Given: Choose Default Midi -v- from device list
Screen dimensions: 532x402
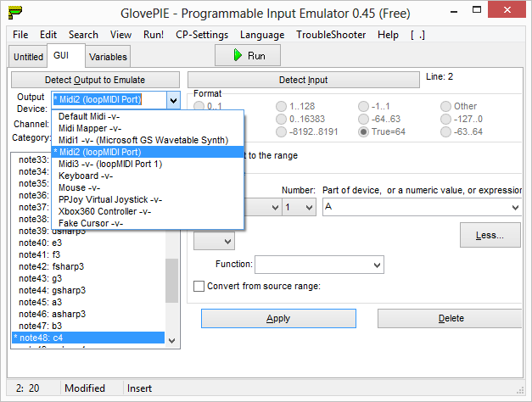Looking at the screenshot, I should click(148, 116).
